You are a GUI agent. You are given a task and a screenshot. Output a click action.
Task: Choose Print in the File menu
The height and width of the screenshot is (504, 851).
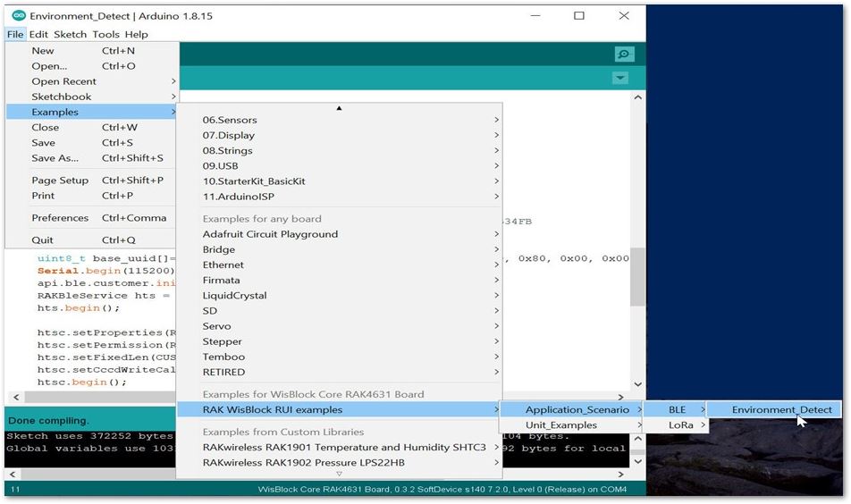point(92,196)
